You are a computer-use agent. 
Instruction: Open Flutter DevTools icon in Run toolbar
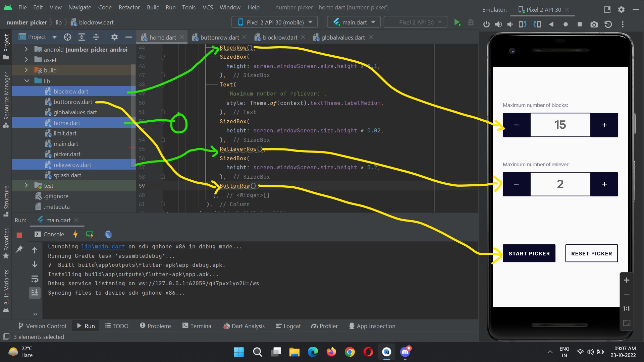[x=108, y=234]
